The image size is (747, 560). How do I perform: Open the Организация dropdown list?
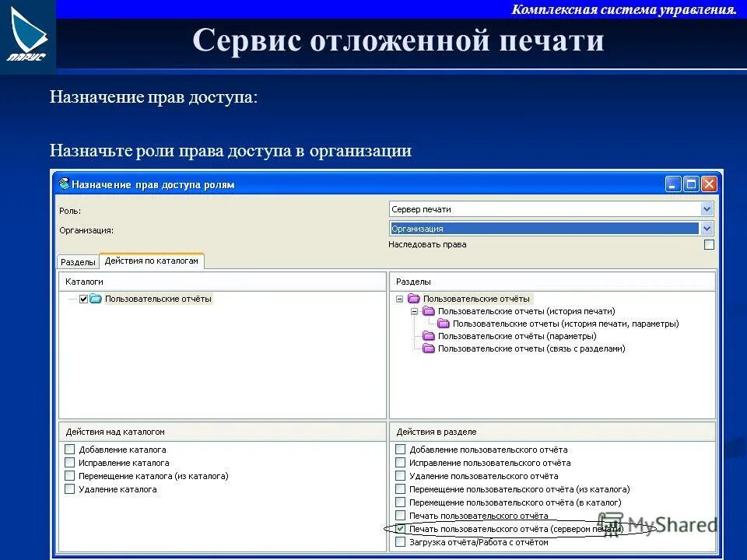point(706,227)
